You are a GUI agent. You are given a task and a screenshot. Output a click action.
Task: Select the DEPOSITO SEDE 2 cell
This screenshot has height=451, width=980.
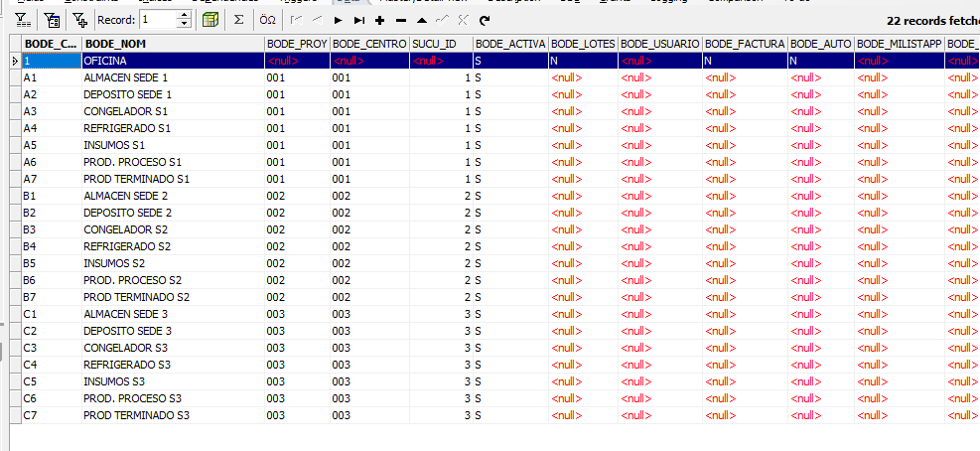(173, 213)
